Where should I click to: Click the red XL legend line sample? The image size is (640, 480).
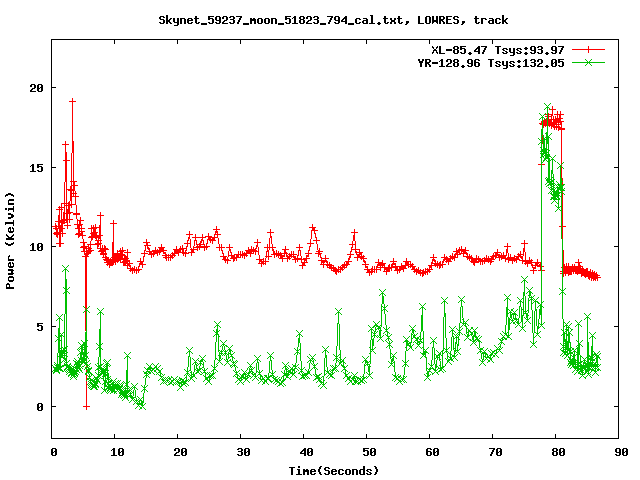(x=588, y=50)
